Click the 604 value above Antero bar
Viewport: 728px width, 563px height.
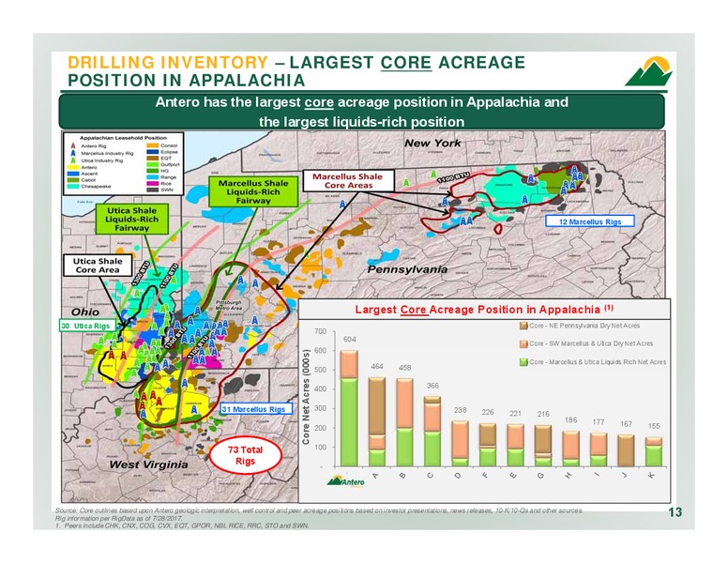(350, 340)
